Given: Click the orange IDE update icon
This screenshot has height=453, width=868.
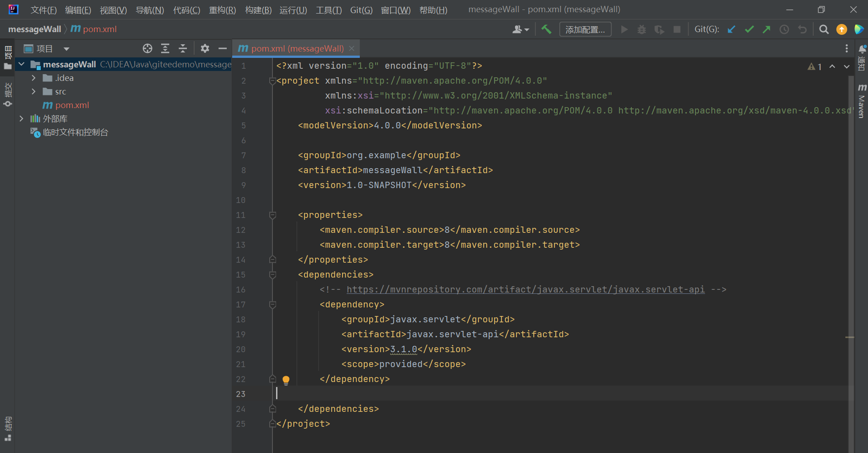Looking at the screenshot, I should click(842, 29).
